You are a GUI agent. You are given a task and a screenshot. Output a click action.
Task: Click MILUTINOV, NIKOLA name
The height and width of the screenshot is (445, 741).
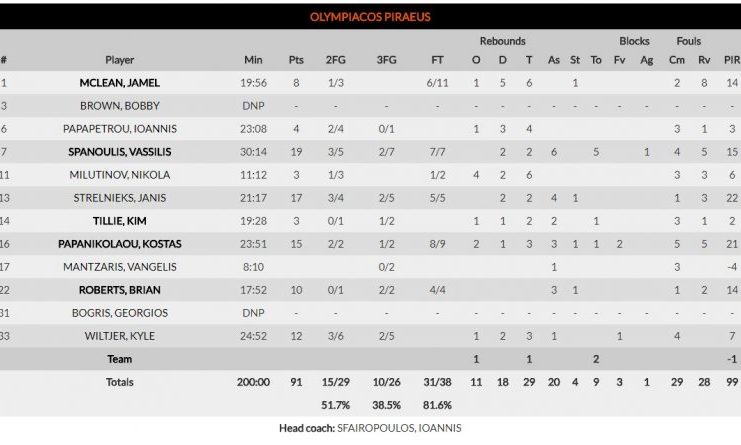click(119, 175)
